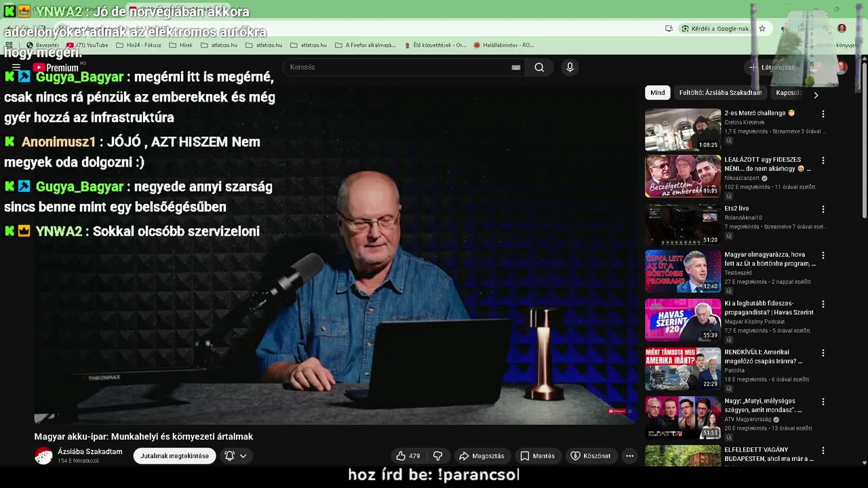Click the Patrióta channel name
Screen dimensions: 868x488
tap(734, 371)
